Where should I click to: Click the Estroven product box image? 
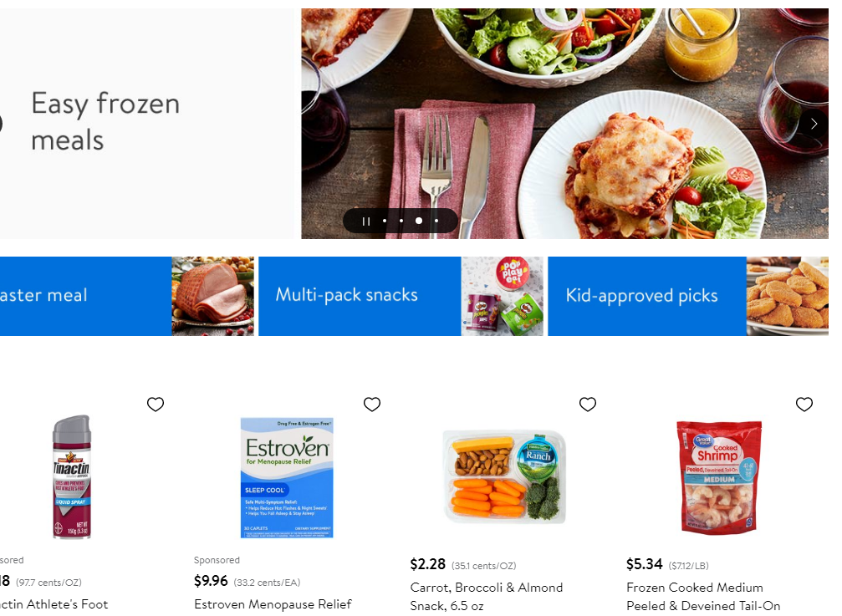287,477
